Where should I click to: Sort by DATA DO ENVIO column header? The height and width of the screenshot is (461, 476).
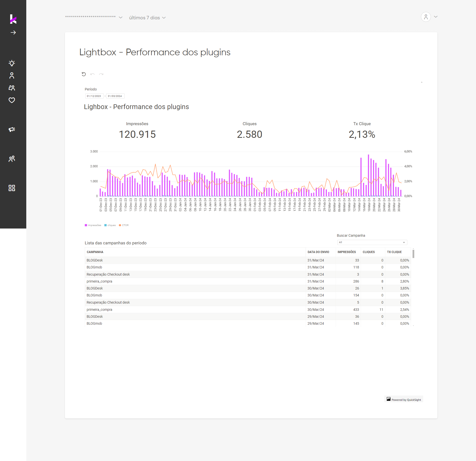coord(318,252)
